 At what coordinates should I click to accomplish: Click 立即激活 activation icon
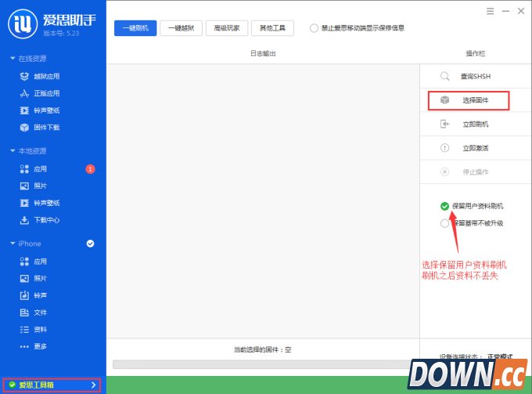click(445, 148)
